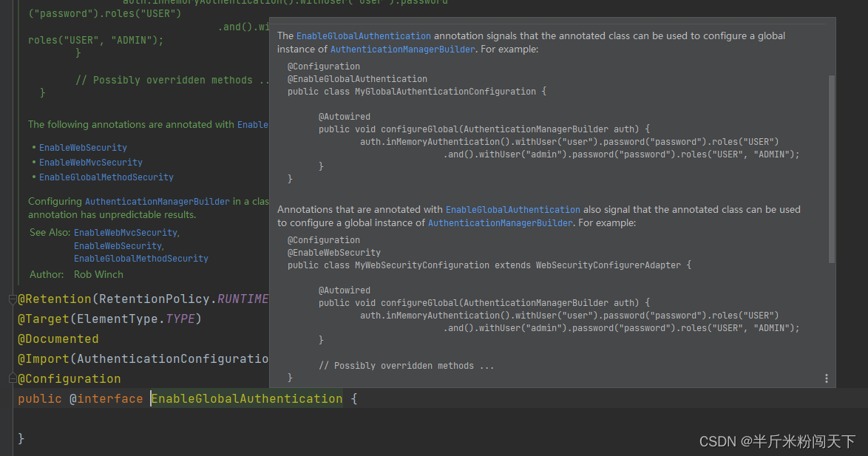Click the @Documented annotation line

[x=58, y=338]
